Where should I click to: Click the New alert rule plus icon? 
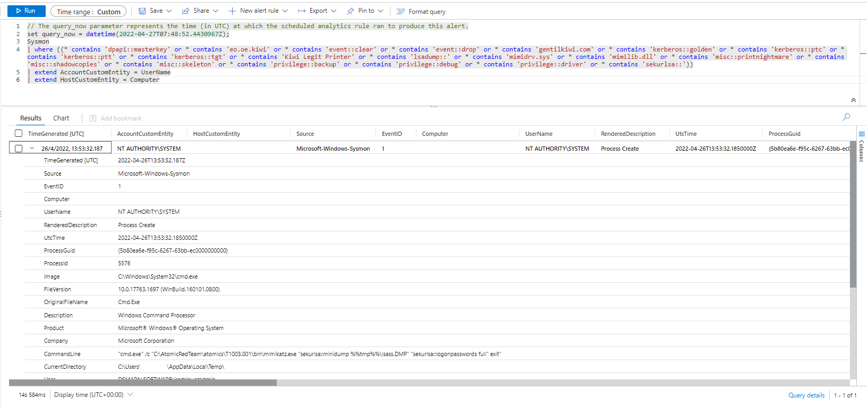(x=232, y=11)
